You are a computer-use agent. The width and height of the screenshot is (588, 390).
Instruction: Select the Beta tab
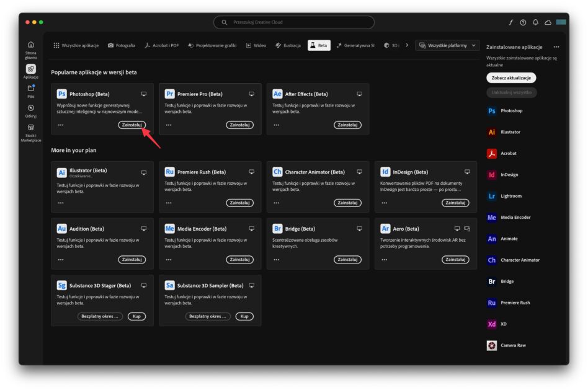coord(319,45)
